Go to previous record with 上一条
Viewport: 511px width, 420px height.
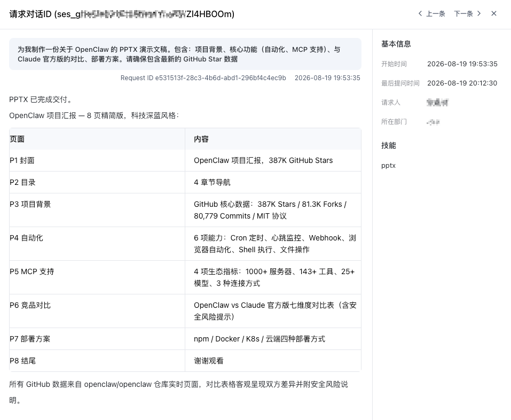[x=432, y=14]
